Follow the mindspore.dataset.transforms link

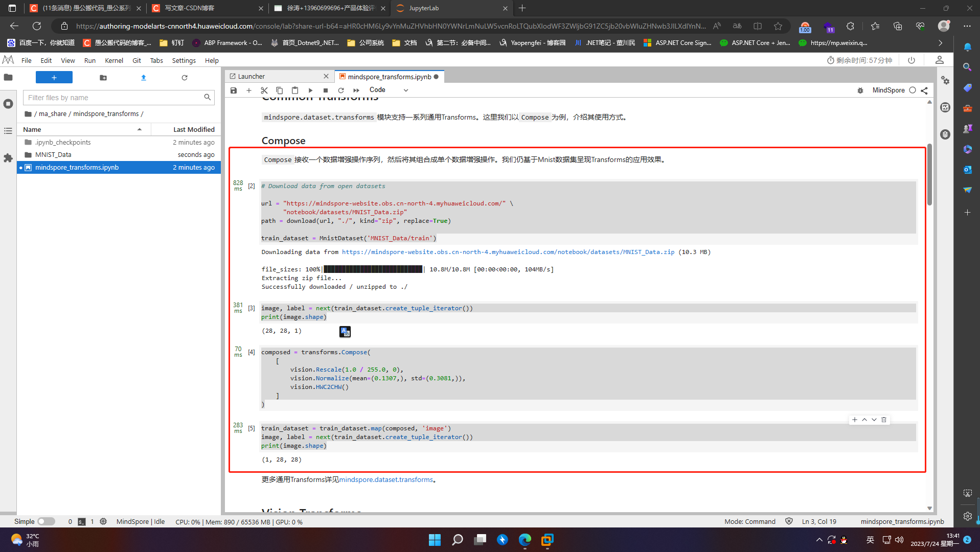tap(386, 479)
